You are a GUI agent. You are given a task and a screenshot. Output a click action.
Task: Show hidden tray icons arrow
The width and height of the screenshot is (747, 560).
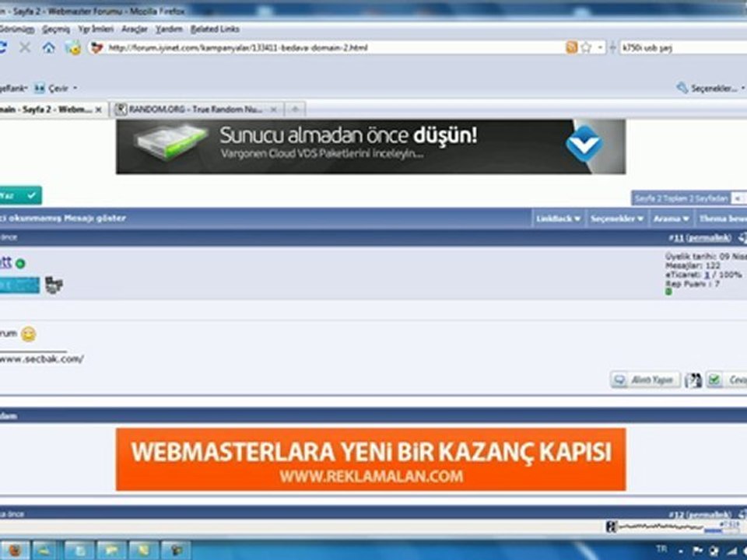[x=680, y=551]
